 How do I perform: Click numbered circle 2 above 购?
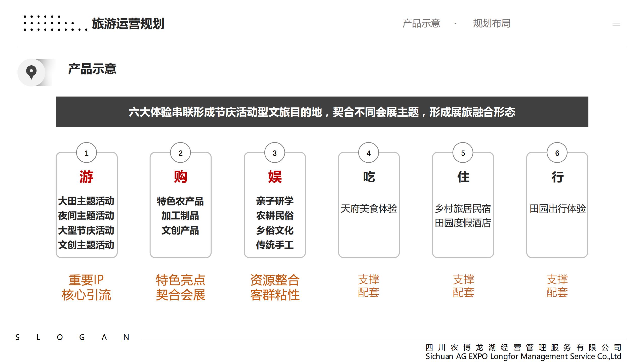tap(180, 153)
